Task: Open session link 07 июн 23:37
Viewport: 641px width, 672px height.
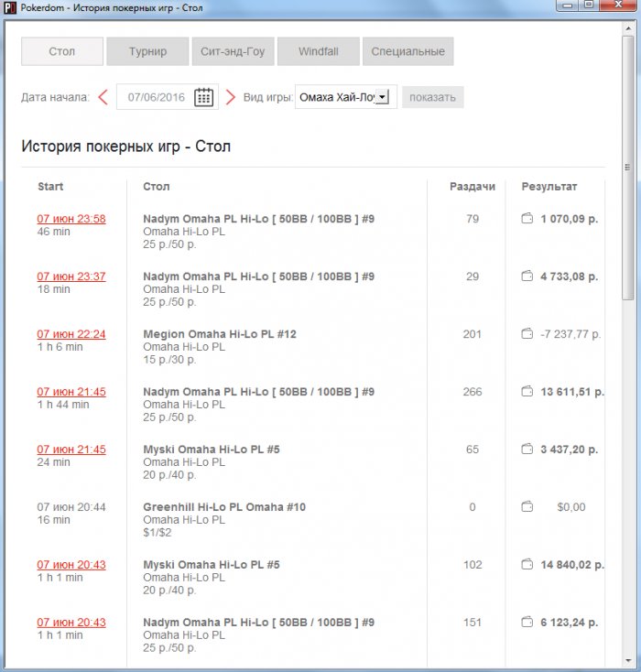Action: [71, 276]
